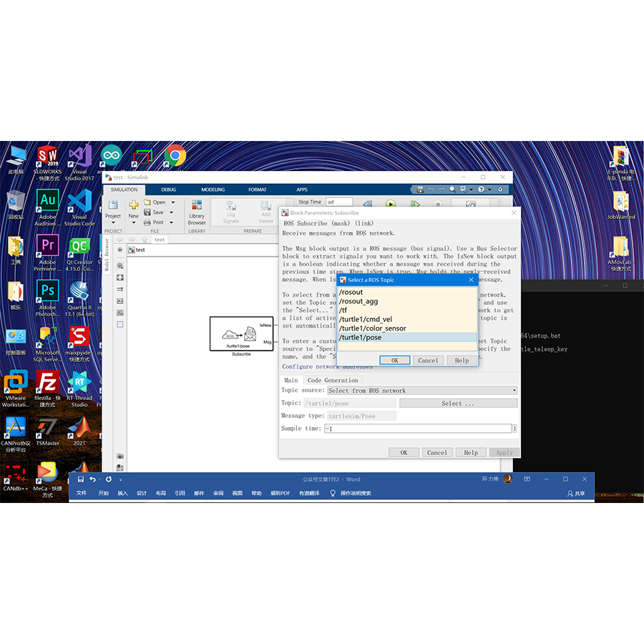The image size is (644, 644).
Task: Edit the Sample time input field
Action: point(419,427)
